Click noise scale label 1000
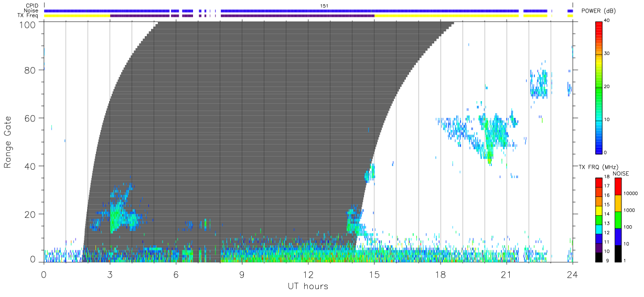Viewport: 644px width, 297px height. 628,210
